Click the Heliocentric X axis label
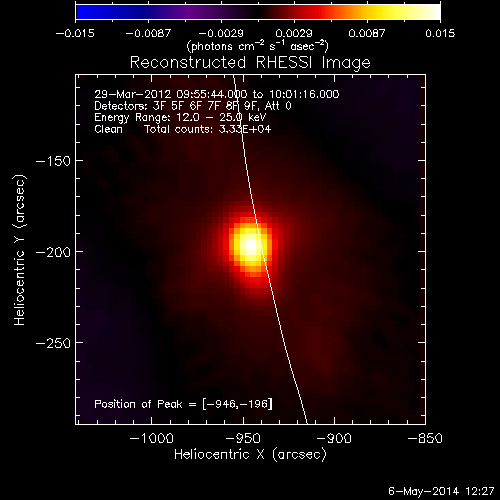Viewport: 500px width, 500px height. [x=250, y=455]
